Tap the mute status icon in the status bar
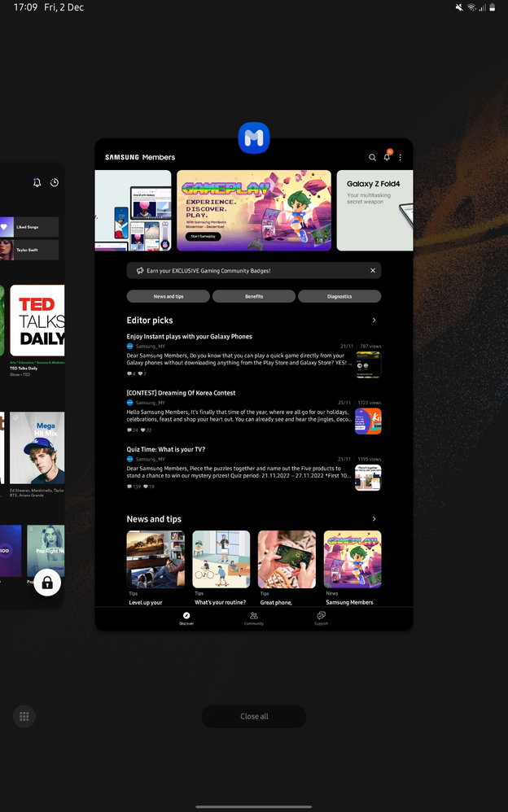Screen dimensions: 508x812 (459, 7)
